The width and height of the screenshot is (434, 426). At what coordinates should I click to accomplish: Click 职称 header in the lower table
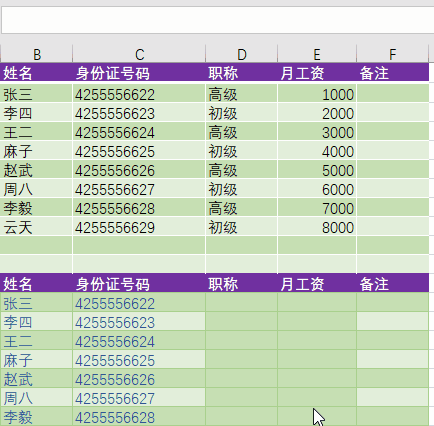click(x=242, y=283)
